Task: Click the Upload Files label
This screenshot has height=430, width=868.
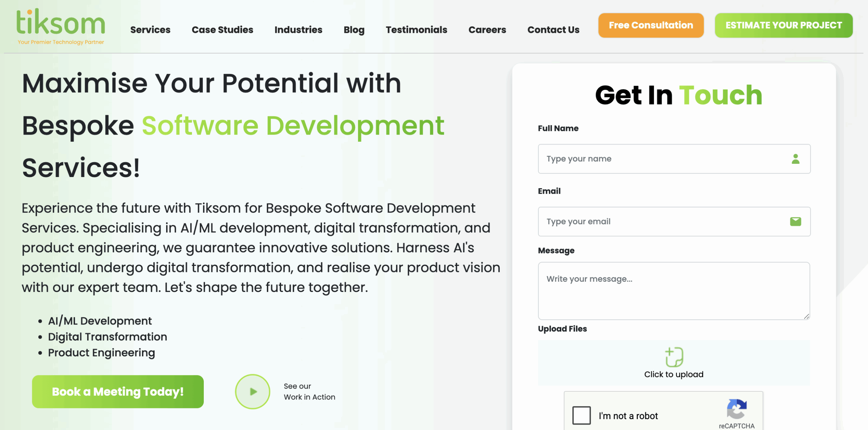Action: [562, 329]
